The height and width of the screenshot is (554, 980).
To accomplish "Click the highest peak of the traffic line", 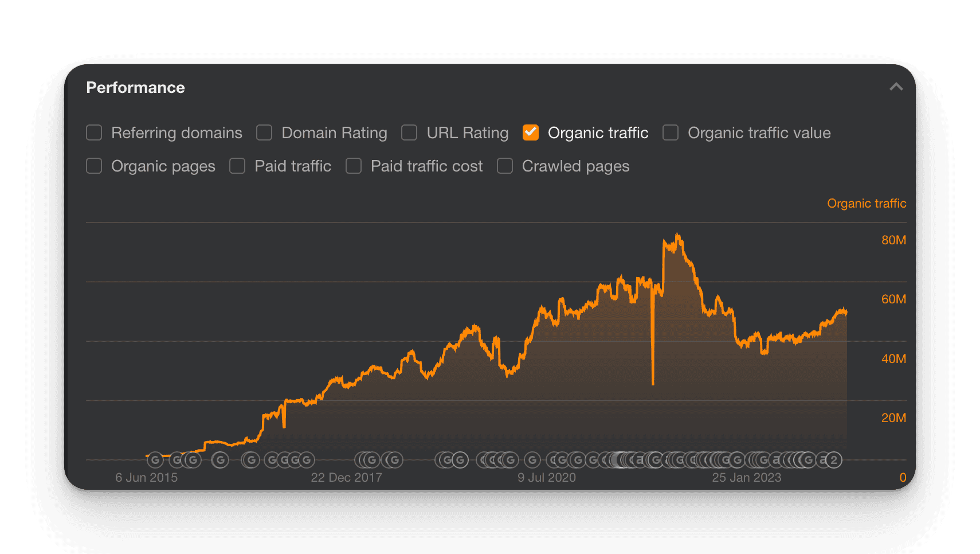I will pyautogui.click(x=677, y=235).
